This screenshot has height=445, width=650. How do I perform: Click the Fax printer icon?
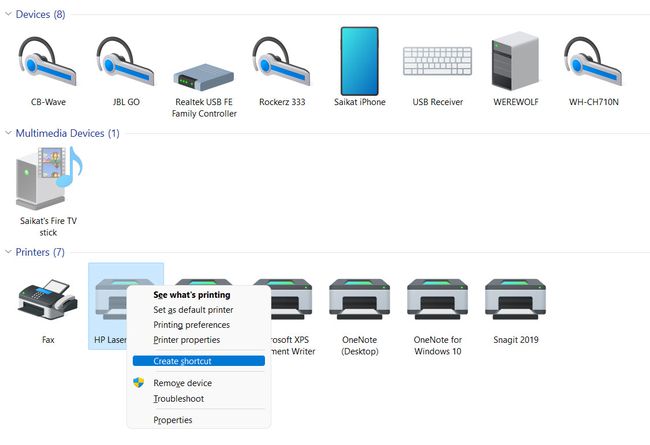(x=48, y=299)
